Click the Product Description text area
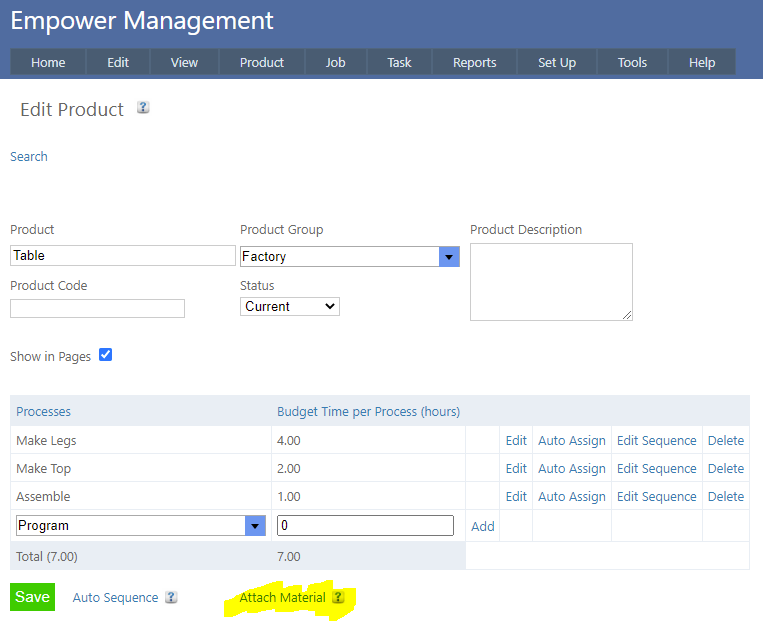The image size is (763, 638). point(550,281)
